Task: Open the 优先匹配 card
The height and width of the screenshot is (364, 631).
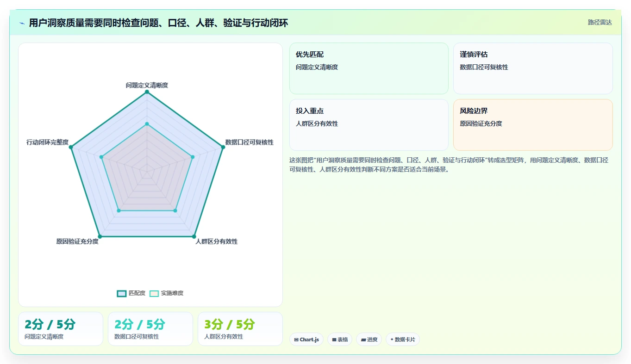Action: point(369,68)
